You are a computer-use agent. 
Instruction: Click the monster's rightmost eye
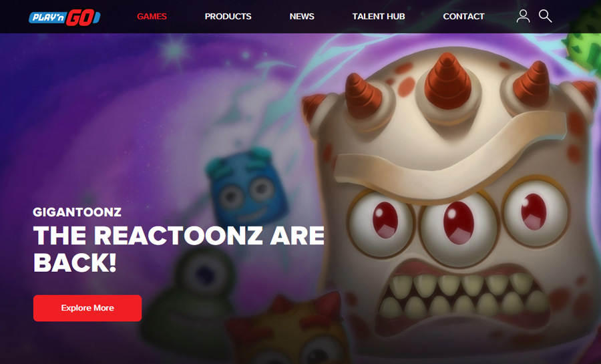(535, 212)
